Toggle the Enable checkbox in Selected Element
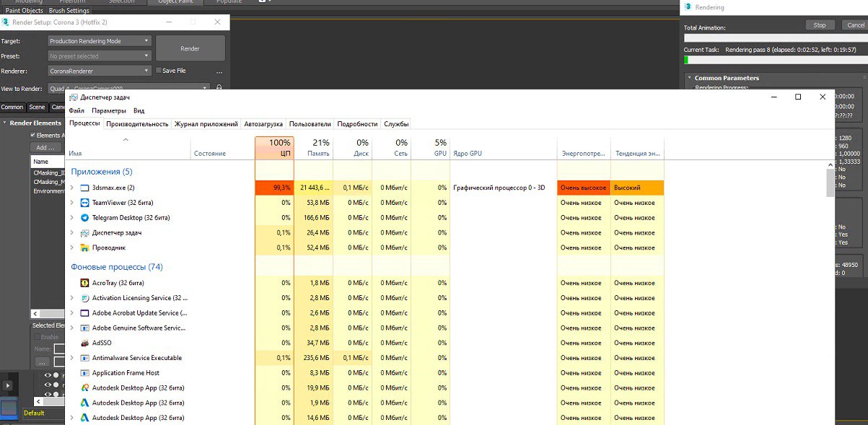The image size is (868, 425). [37, 337]
